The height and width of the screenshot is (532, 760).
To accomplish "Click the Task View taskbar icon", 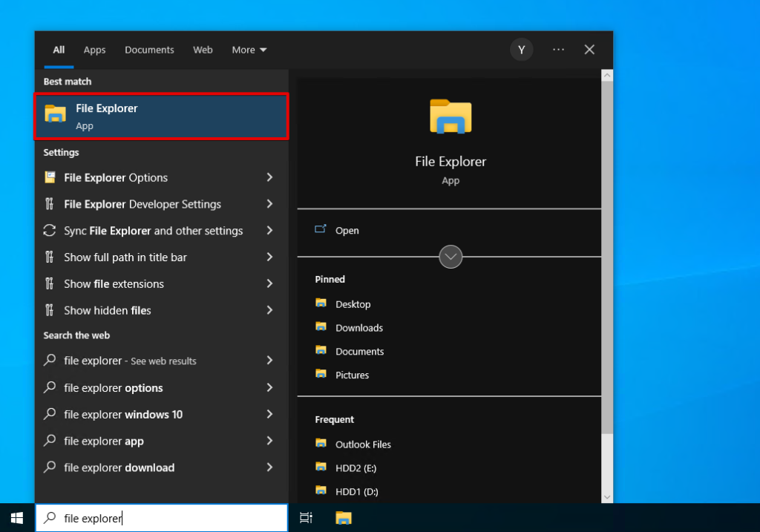I will pos(306,517).
